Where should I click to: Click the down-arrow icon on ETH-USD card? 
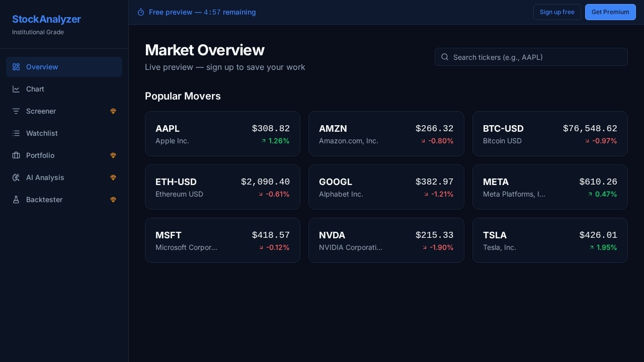point(261,194)
